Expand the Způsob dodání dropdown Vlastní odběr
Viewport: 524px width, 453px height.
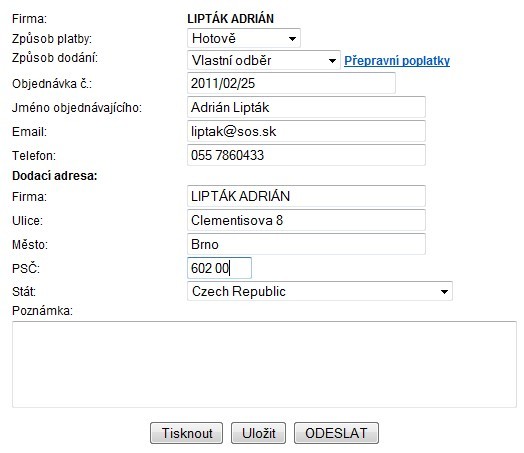(x=264, y=60)
